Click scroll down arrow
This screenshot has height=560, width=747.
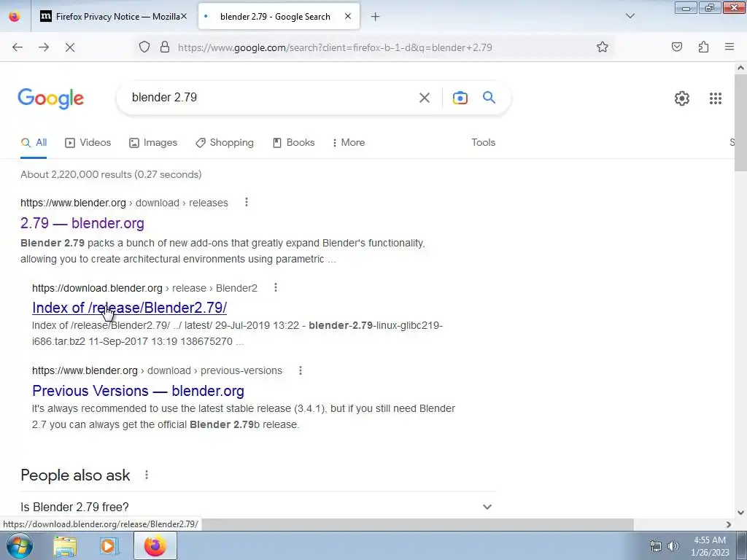[x=740, y=513]
